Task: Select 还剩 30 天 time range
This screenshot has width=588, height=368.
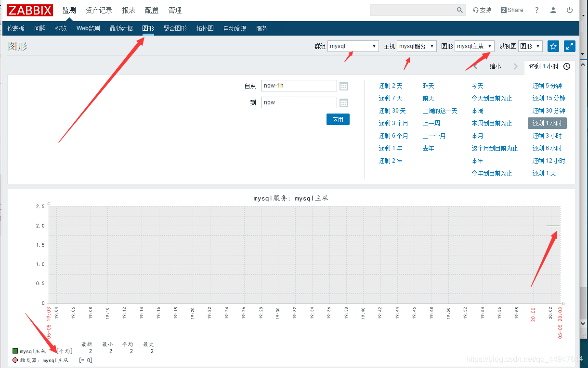Action: [392, 111]
